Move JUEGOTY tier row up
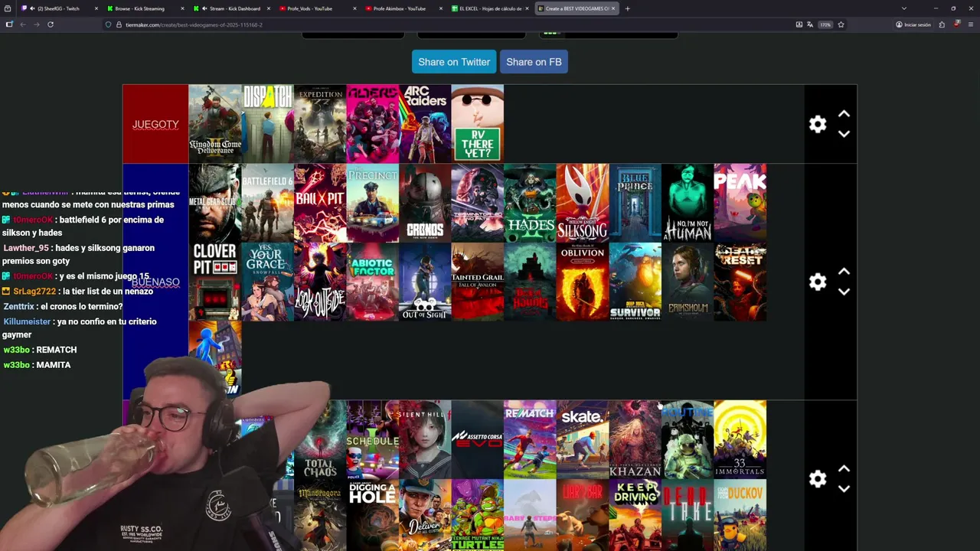 click(x=844, y=114)
